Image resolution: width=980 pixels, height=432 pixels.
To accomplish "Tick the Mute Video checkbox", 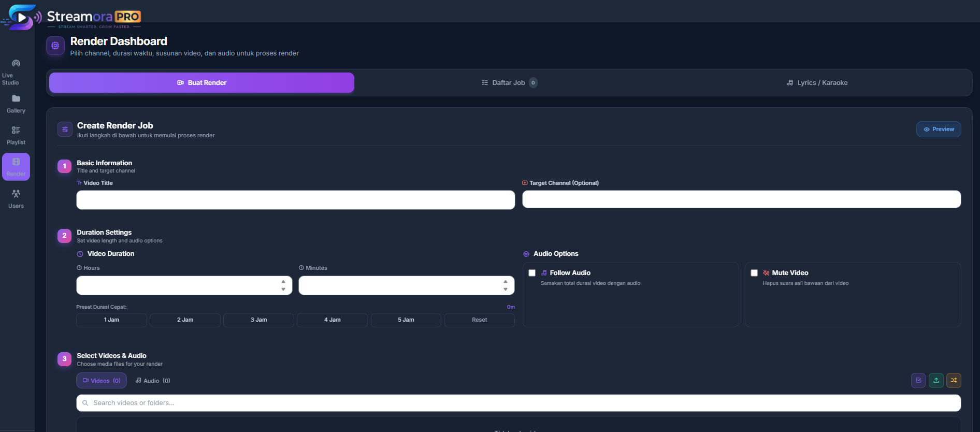I will click(754, 273).
